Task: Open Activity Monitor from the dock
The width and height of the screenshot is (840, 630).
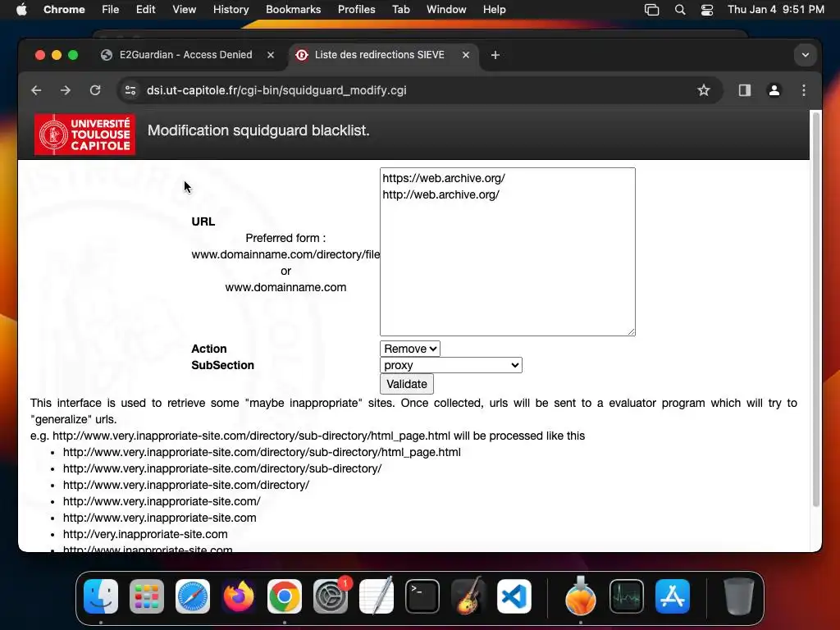Action: (626, 596)
